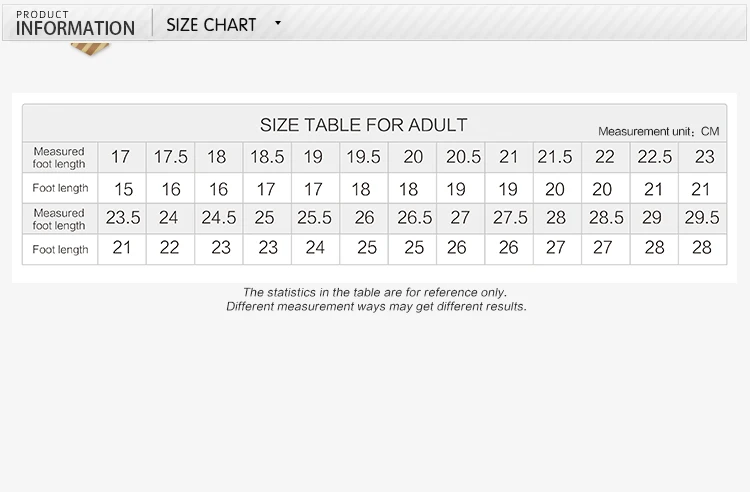The width and height of the screenshot is (750, 492).
Task: Click the 29.5 measured length cell
Action: pyautogui.click(x=701, y=218)
